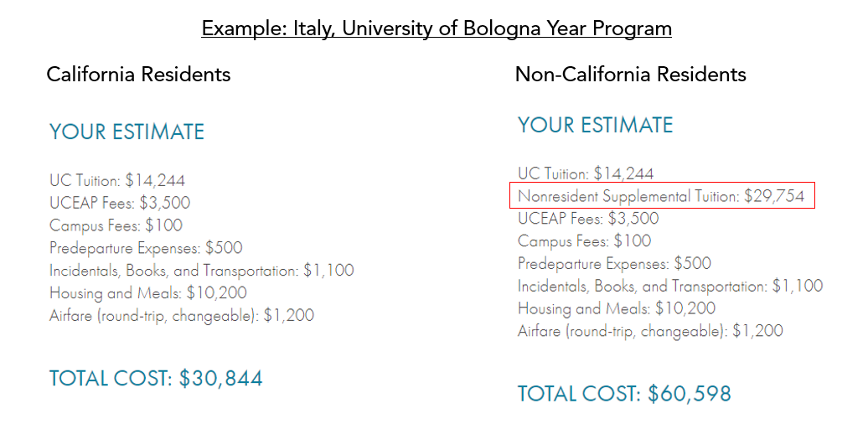Click UC Tuition under Non-California Residents
Screen dimensions: 868x424
[586, 173]
